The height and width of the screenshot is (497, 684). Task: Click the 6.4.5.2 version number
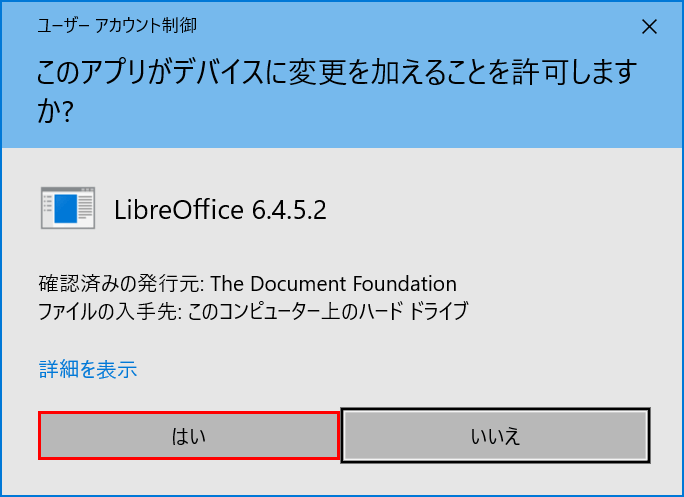tap(290, 211)
